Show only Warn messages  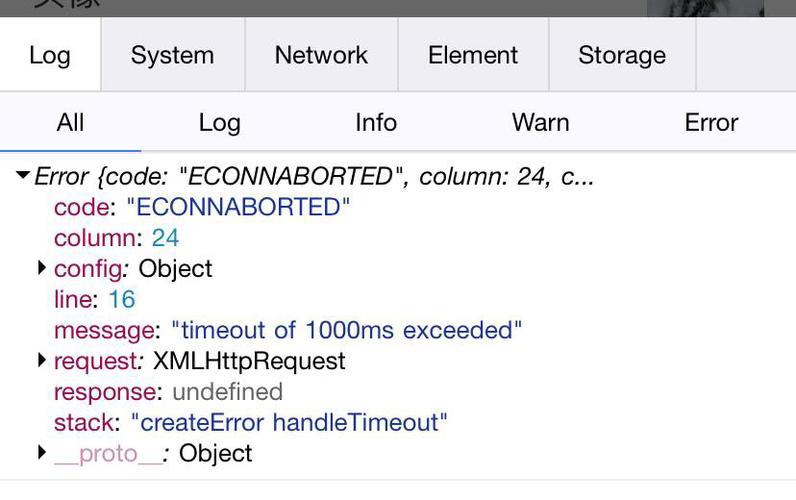(x=541, y=122)
